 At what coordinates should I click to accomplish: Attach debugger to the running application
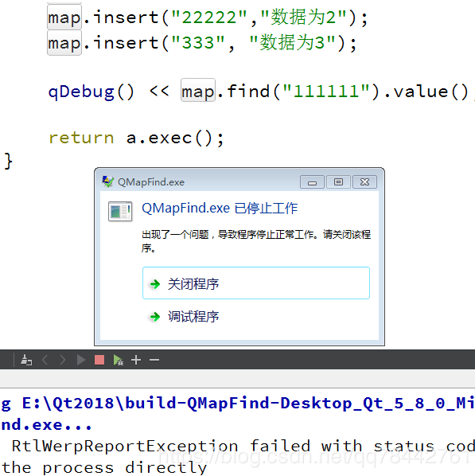point(118,360)
